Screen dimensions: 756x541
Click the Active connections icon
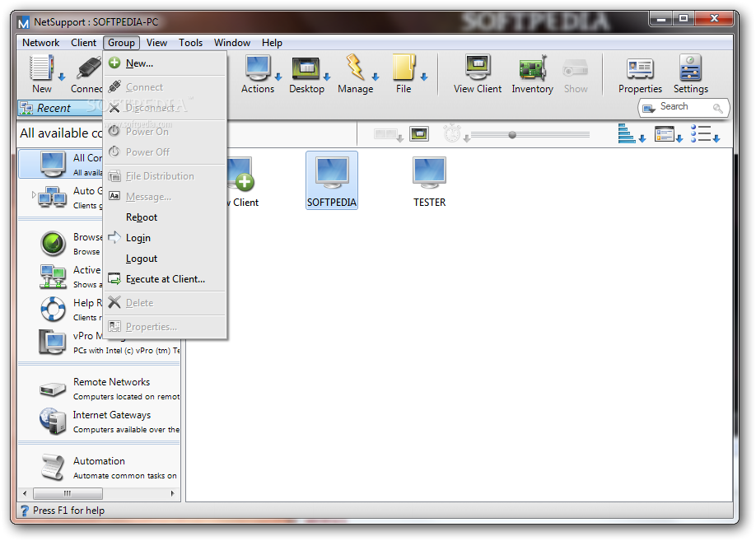(x=53, y=277)
